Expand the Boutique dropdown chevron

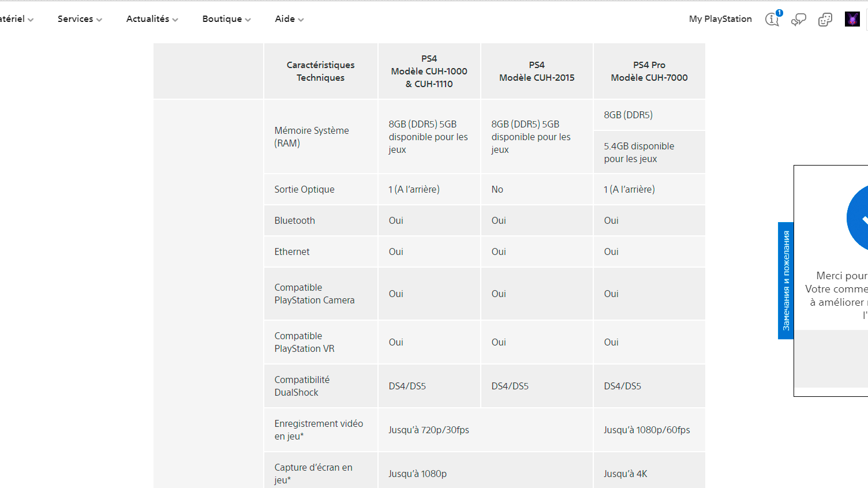coord(248,20)
